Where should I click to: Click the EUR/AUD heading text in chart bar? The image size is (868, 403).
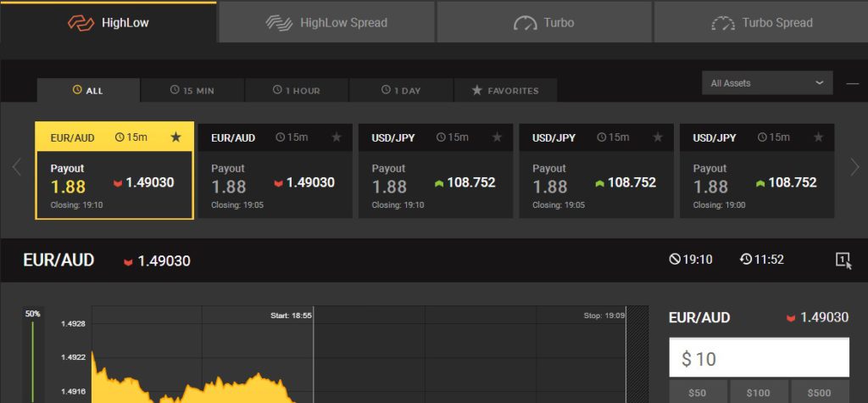(58, 260)
